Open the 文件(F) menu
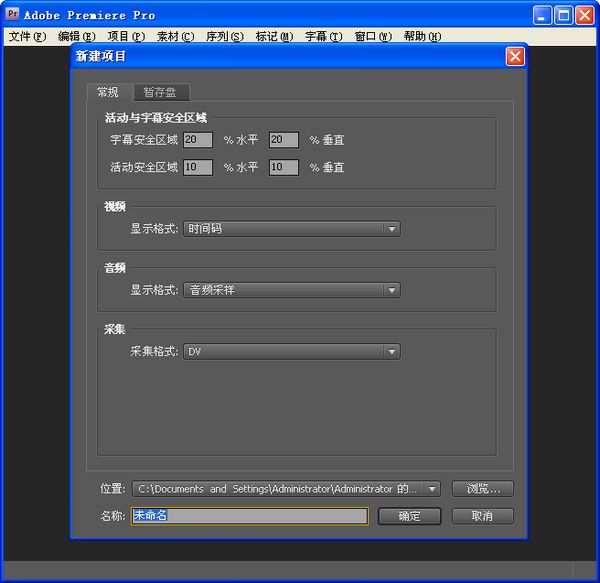The image size is (600, 583). (x=27, y=37)
